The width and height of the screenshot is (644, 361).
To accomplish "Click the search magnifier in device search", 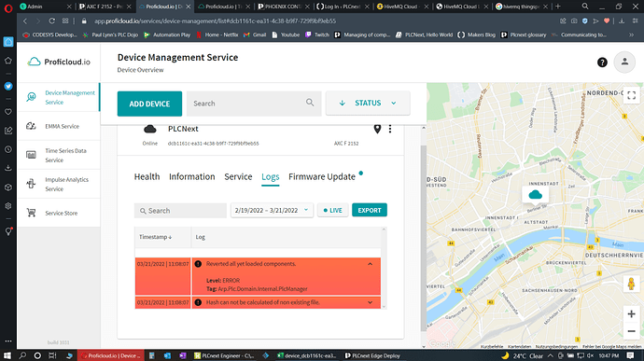I will click(x=310, y=103).
